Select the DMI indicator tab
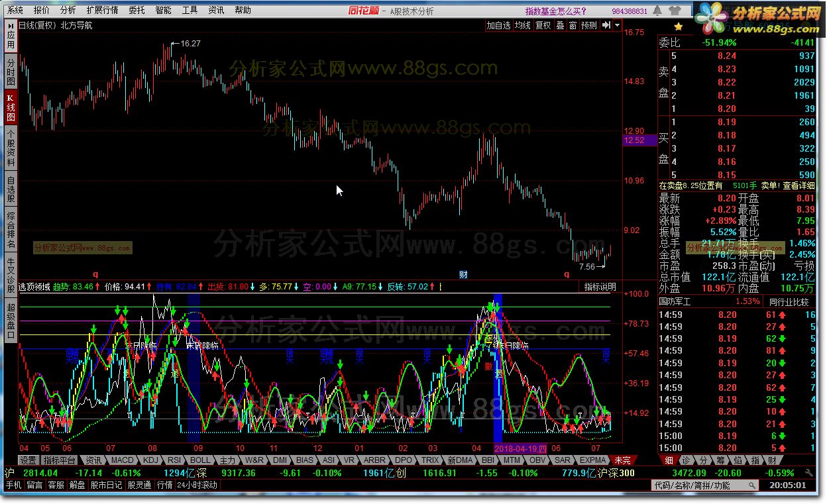Image resolution: width=827 pixels, height=504 pixels. [280, 460]
